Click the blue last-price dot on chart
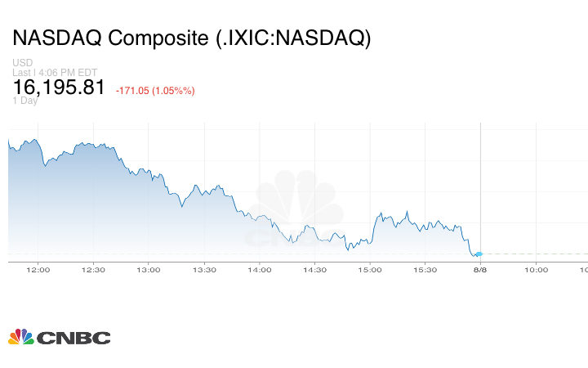 (x=479, y=254)
